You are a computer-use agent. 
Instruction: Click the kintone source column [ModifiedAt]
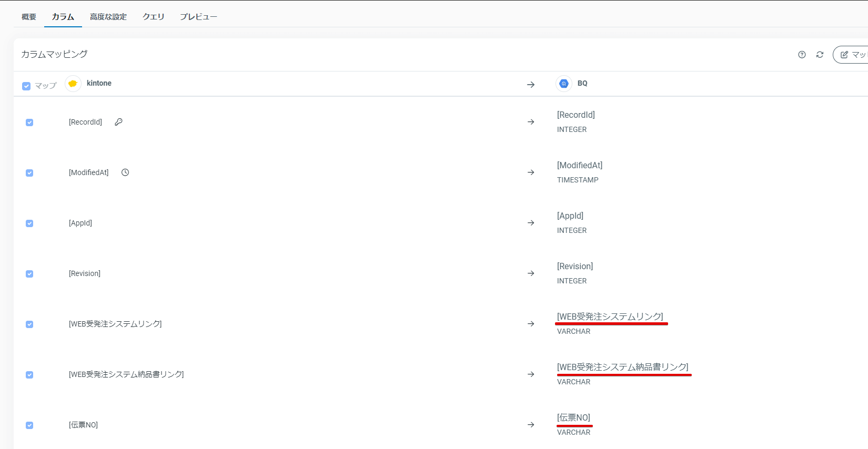[x=89, y=172]
